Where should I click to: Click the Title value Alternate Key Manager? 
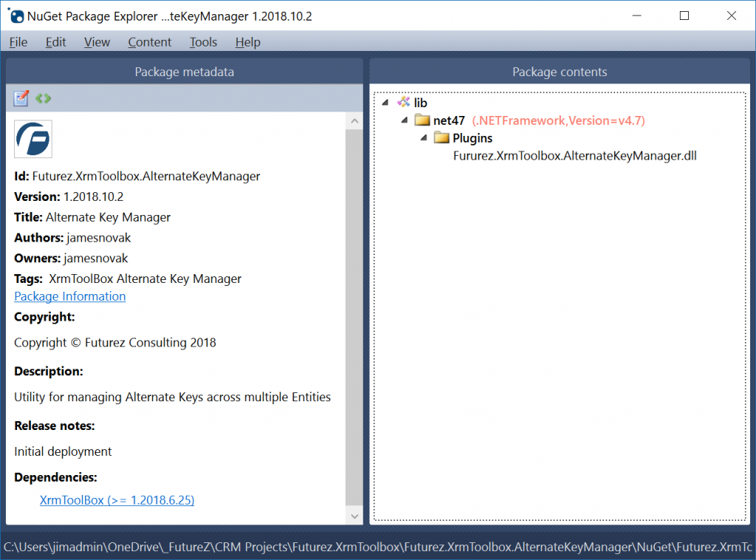coord(108,217)
